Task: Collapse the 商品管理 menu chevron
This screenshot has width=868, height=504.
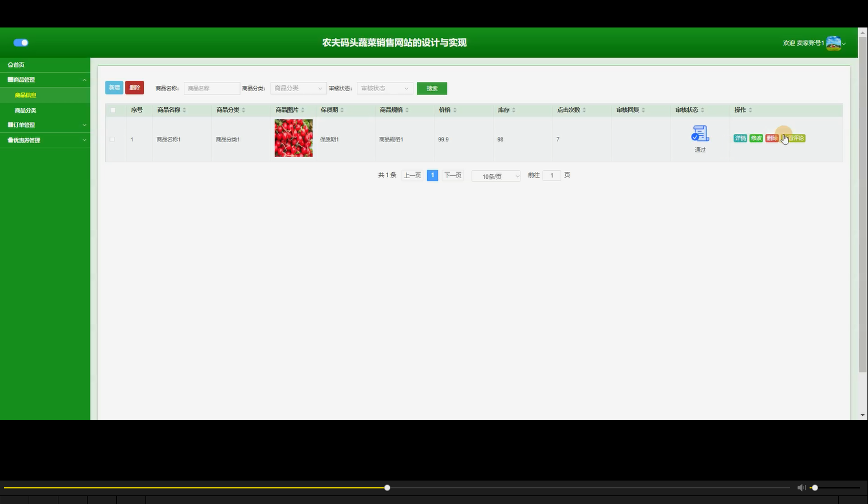Action: [x=84, y=80]
